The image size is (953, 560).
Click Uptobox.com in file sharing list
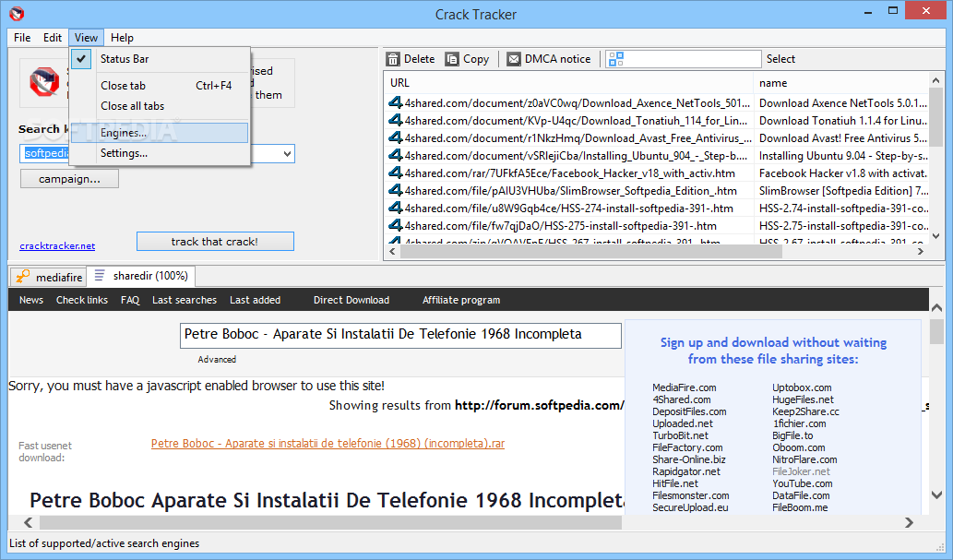[802, 387]
